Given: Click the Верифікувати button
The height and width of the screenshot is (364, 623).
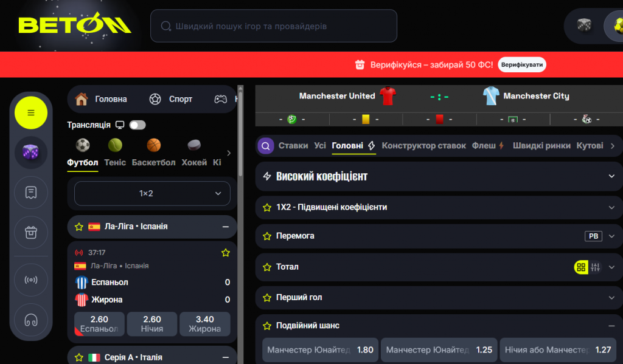Looking at the screenshot, I should 521,64.
